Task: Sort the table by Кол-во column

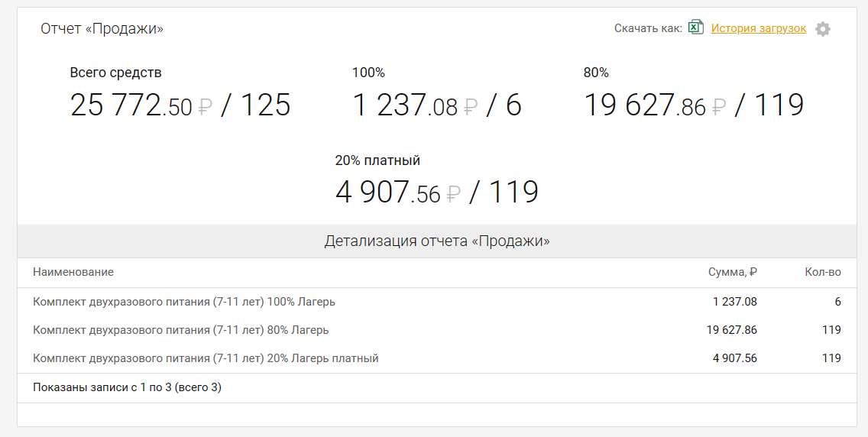Action: pos(822,272)
